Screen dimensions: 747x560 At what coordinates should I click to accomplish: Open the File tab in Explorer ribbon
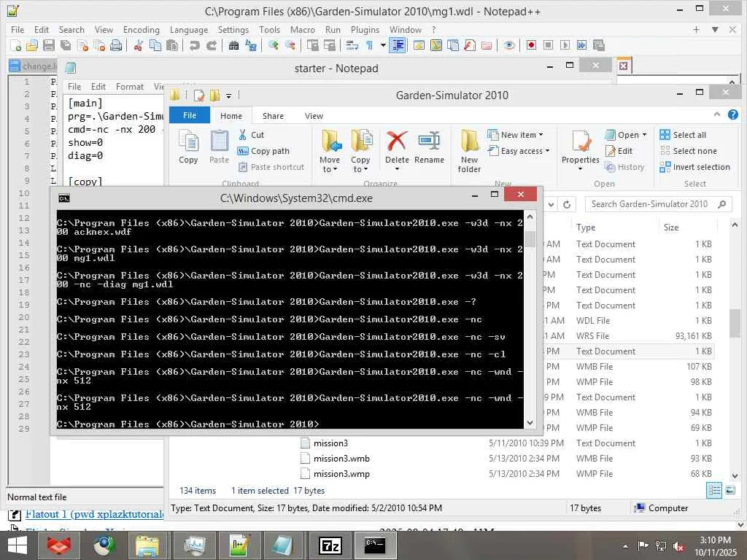(x=190, y=115)
